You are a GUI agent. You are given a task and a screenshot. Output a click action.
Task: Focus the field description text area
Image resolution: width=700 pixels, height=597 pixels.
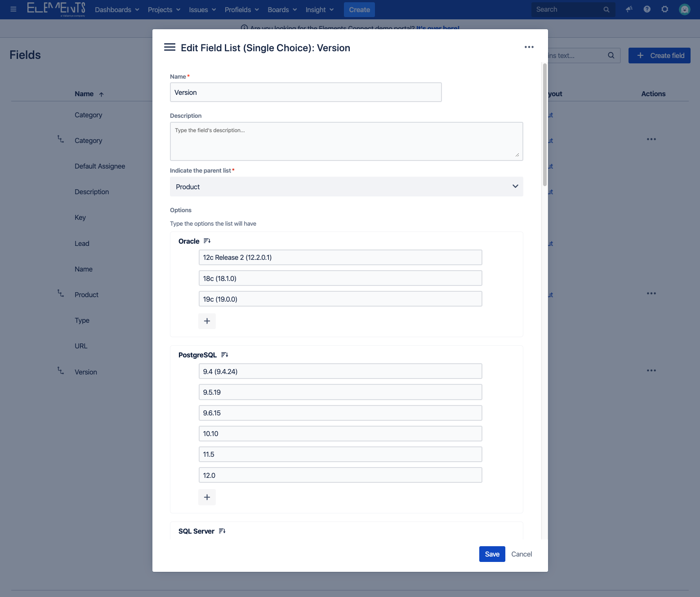(x=346, y=141)
